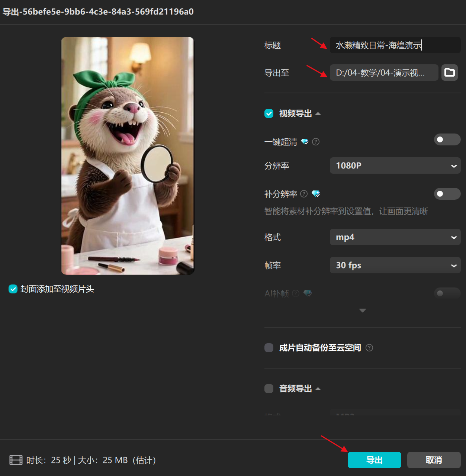
Task: Enable 成片自动备份至云空间 checkbox
Action: (x=269, y=348)
